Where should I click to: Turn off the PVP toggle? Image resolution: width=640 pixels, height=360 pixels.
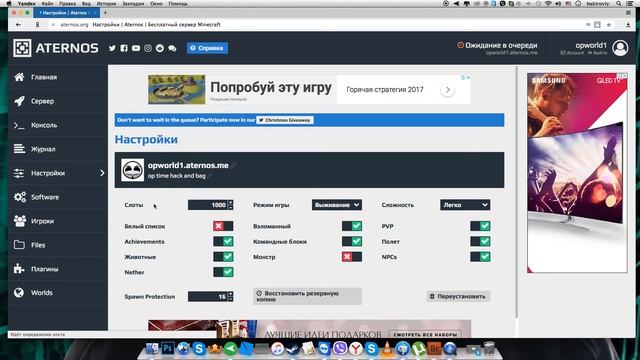480,226
